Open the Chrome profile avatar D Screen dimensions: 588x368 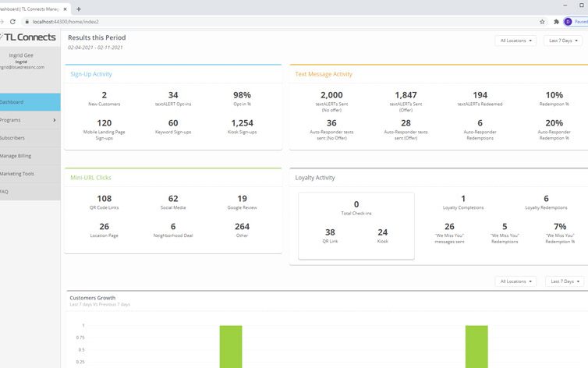coord(568,22)
